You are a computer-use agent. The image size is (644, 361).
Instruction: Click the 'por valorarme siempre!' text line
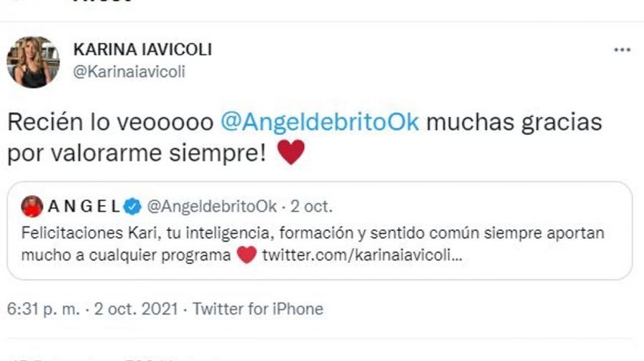(137, 153)
